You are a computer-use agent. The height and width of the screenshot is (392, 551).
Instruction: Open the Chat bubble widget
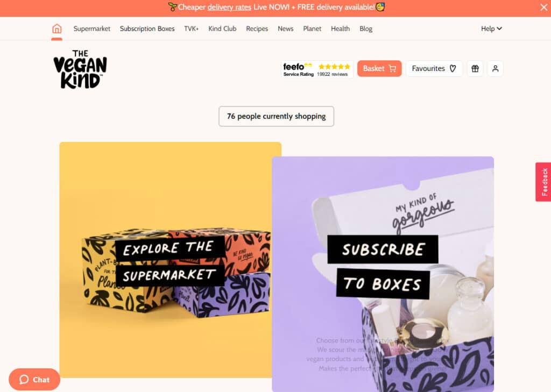click(x=34, y=379)
